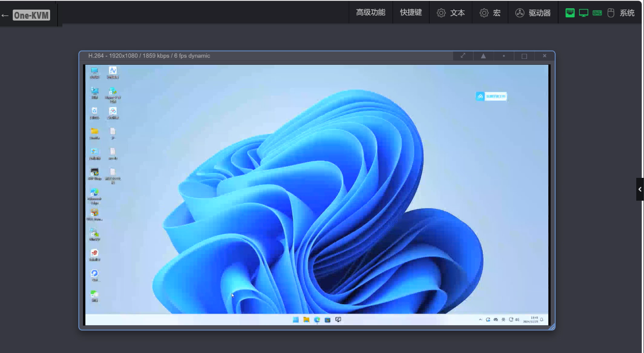Click the gear icon beside 宏
Screen dimensions: 644x353
484,13
